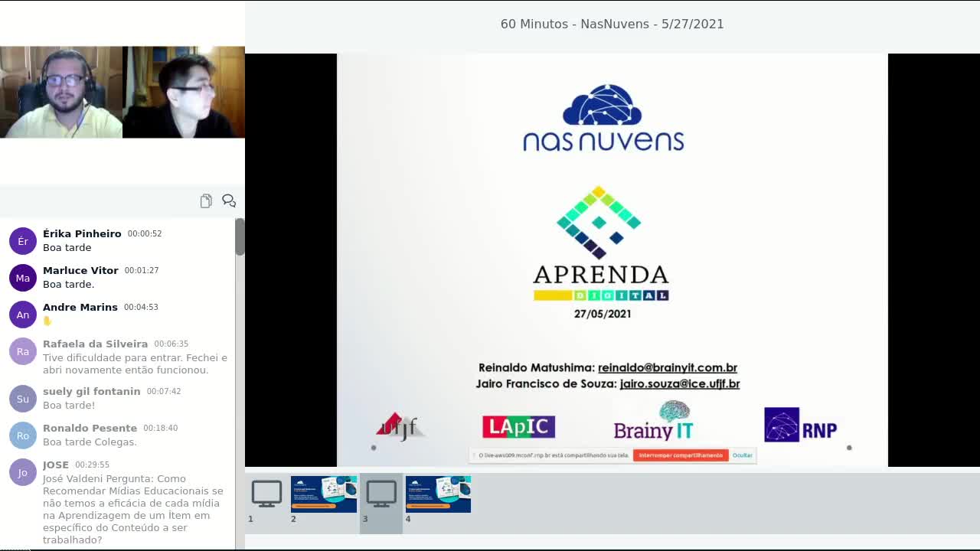The height and width of the screenshot is (551, 980).
Task: Click the suely gil fontanin avatar
Action: (23, 399)
